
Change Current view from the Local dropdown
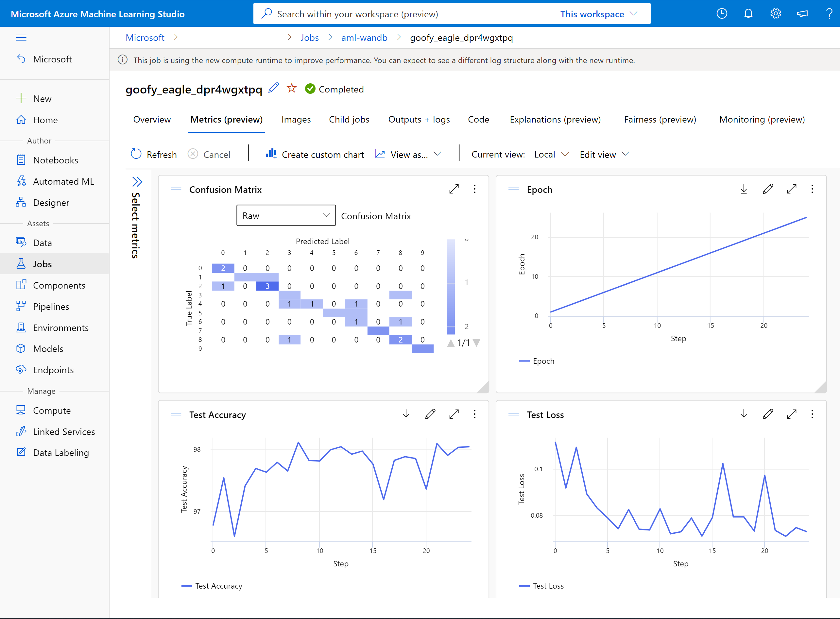[x=551, y=154]
